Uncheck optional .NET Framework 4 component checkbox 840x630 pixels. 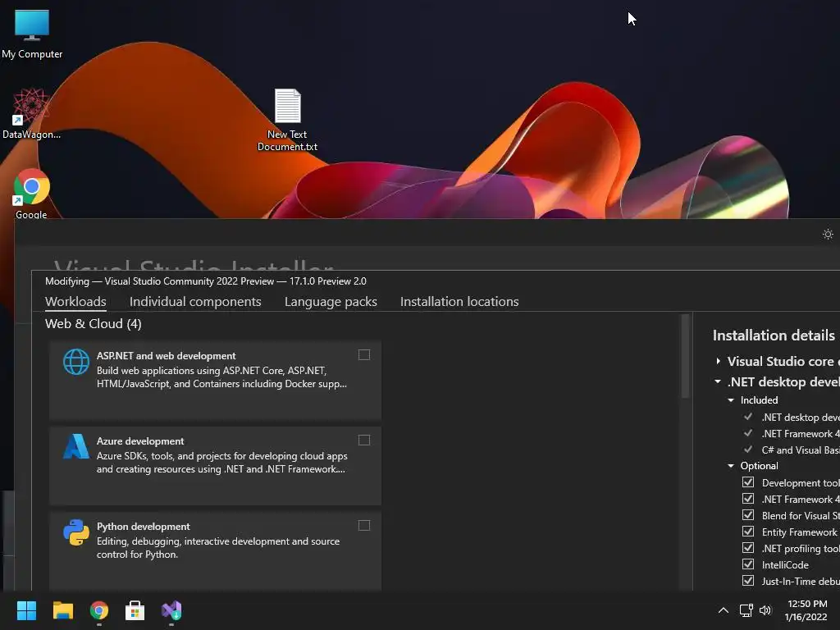[x=748, y=499]
